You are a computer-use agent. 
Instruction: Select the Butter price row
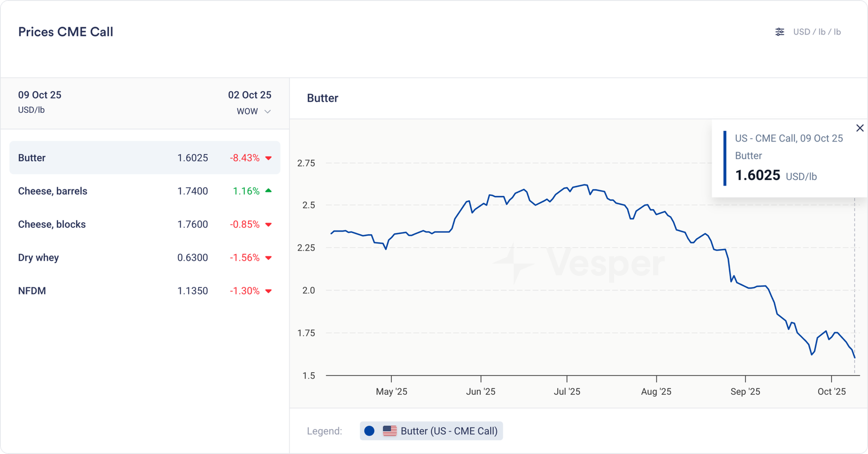pos(144,158)
